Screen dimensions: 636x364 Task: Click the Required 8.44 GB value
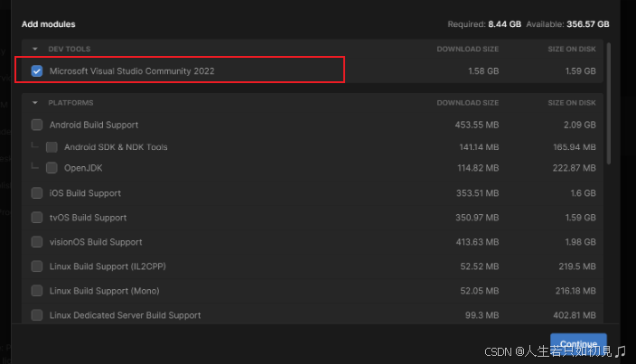[x=505, y=24]
